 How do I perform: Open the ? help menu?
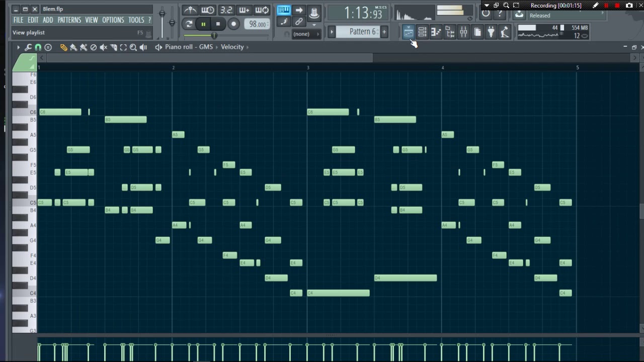149,20
